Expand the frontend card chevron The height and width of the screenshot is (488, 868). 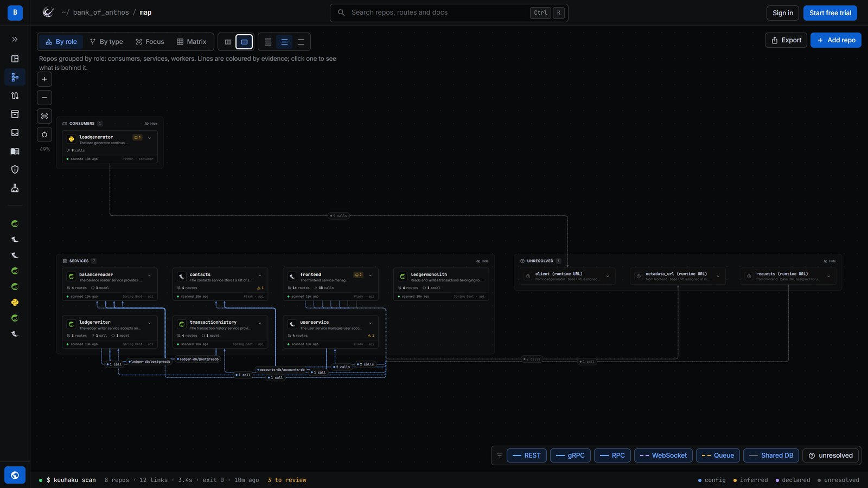371,275
